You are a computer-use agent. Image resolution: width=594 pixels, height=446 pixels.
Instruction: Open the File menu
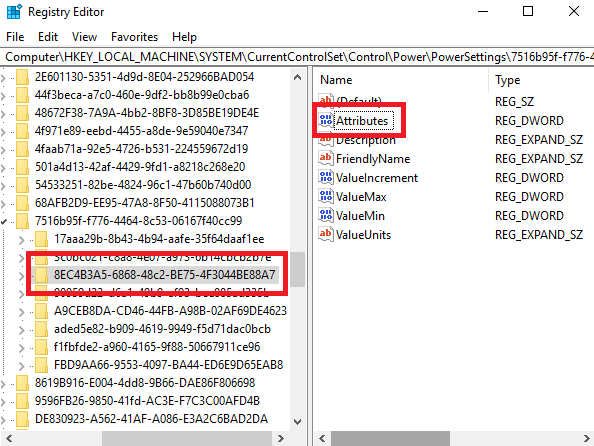pyautogui.click(x=15, y=37)
